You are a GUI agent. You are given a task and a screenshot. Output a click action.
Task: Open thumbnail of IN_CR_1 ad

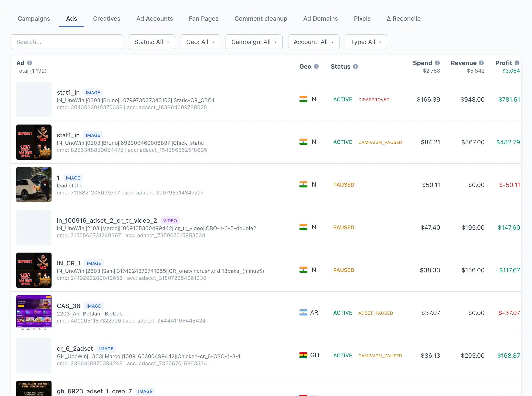click(x=34, y=270)
